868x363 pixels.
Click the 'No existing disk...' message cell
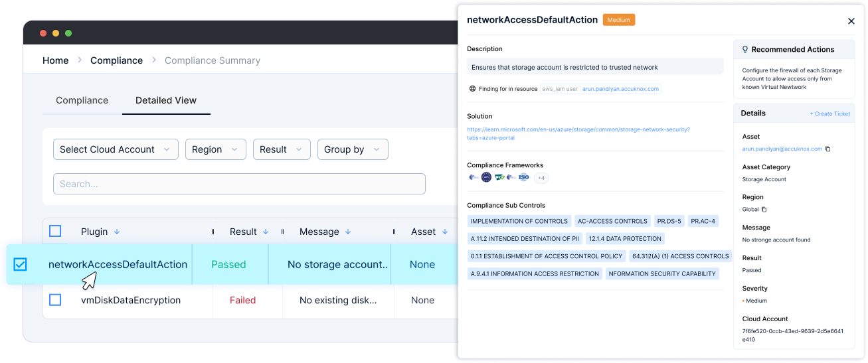338,300
